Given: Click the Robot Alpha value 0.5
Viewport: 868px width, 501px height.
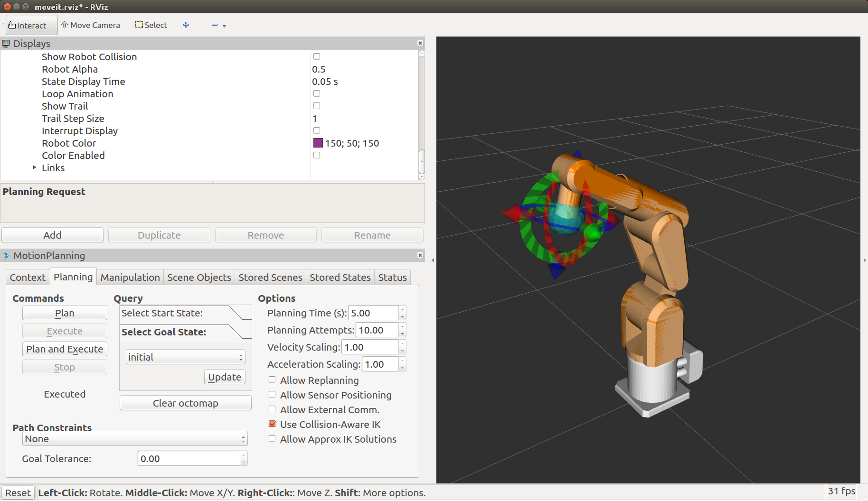Looking at the screenshot, I should tap(319, 69).
